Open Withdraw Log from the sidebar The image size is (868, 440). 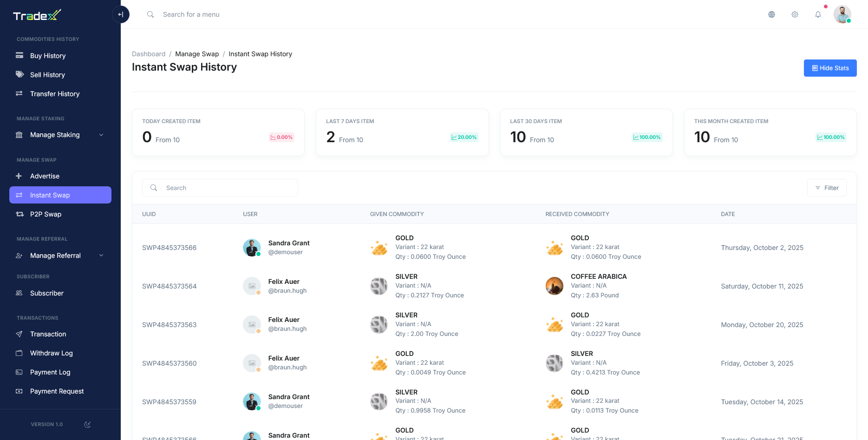pyautogui.click(x=51, y=353)
